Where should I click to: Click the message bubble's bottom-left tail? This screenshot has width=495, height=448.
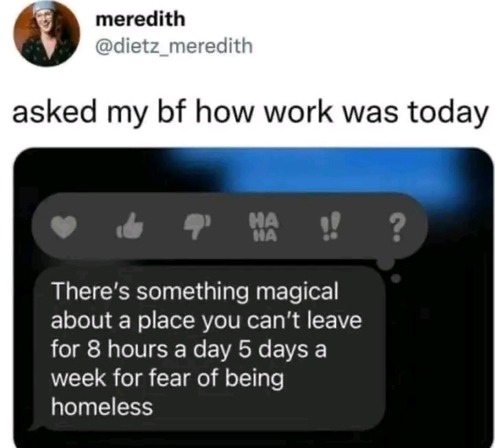click(x=35, y=427)
